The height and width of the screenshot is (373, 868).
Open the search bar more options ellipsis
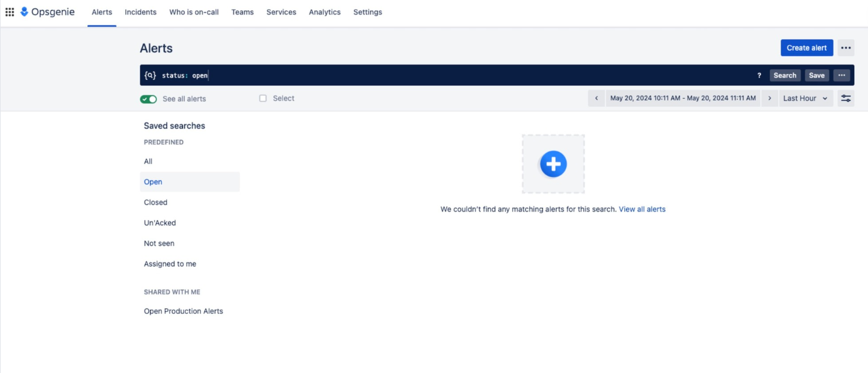coord(842,75)
